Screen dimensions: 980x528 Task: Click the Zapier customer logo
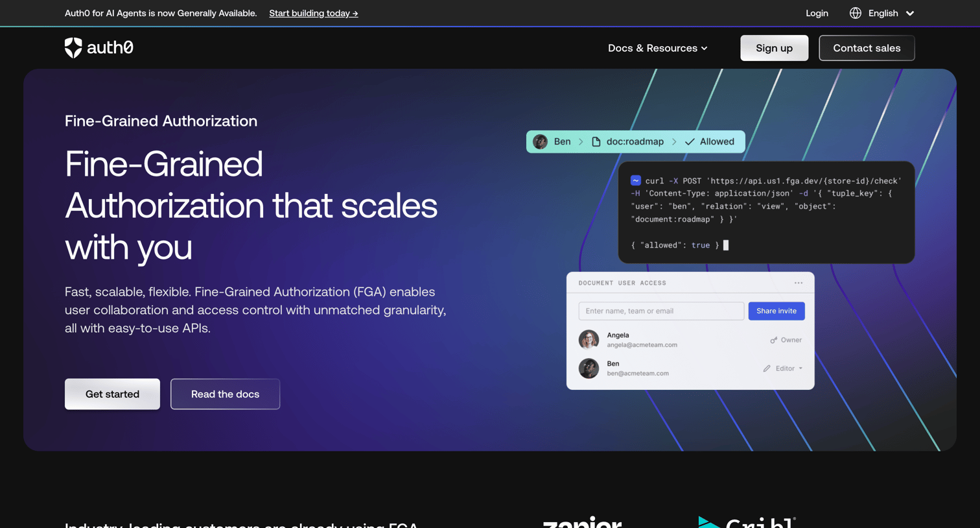[582, 522]
